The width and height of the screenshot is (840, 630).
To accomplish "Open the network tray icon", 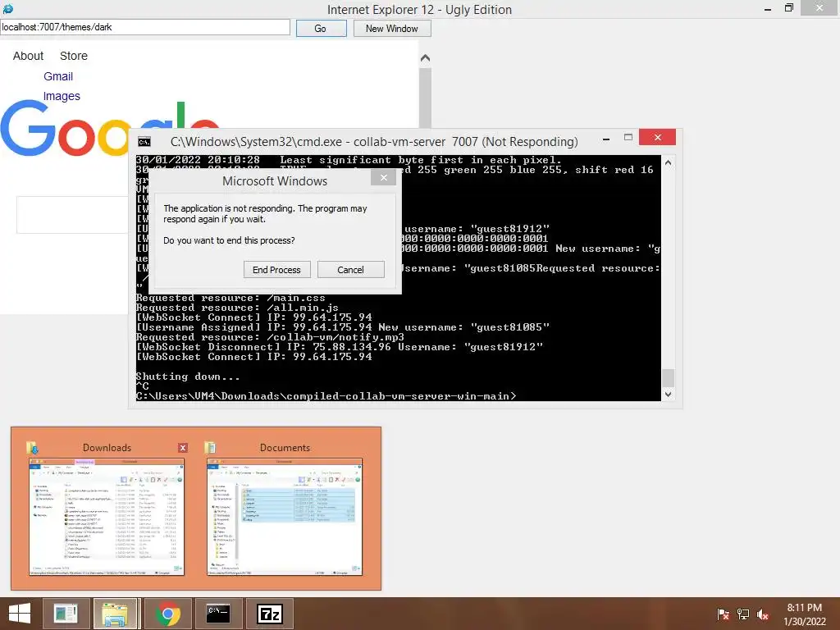I will point(743,614).
